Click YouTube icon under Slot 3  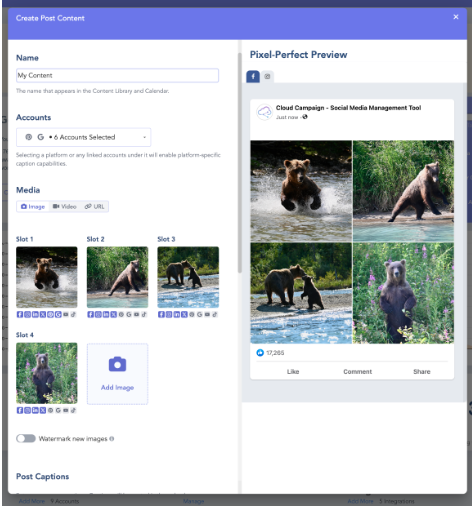click(207, 314)
